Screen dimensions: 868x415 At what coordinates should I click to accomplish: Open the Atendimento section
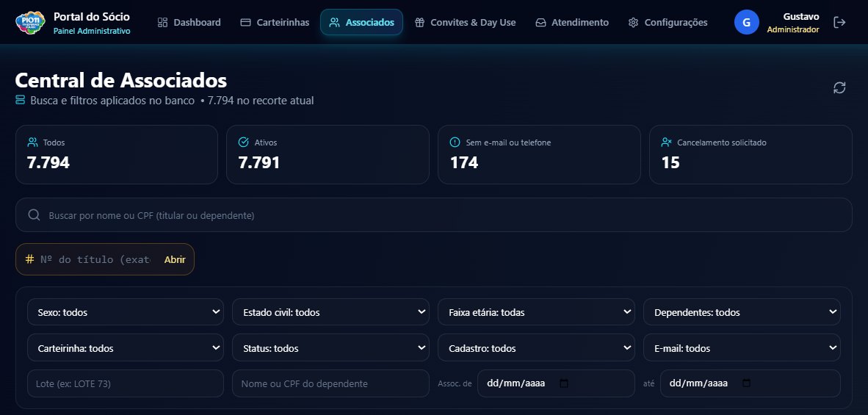572,22
